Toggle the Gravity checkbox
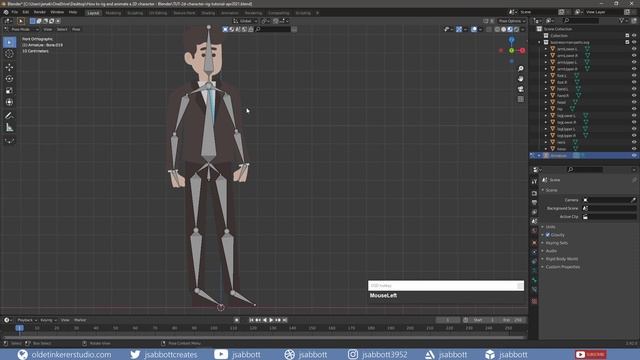Viewport: 640px width, 360px height. 548,235
